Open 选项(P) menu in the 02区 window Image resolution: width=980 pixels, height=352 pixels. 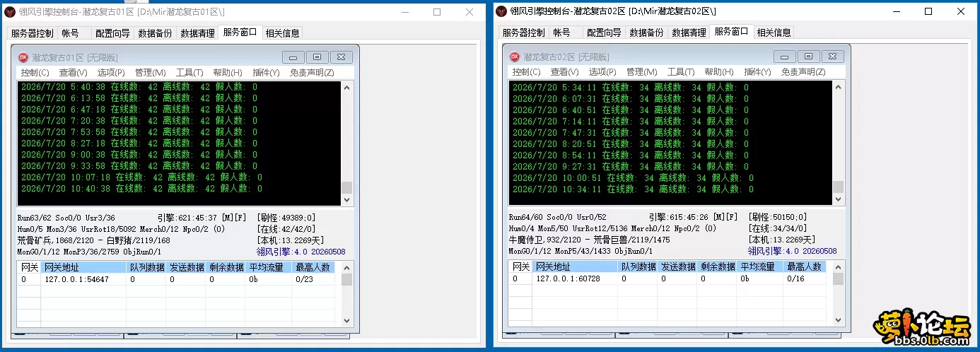tap(602, 72)
